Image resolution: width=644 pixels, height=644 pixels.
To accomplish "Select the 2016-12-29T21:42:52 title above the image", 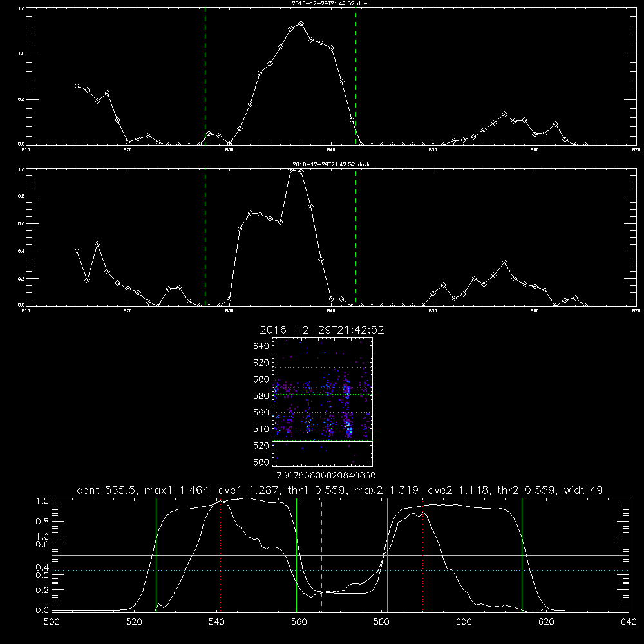I will tap(322, 330).
